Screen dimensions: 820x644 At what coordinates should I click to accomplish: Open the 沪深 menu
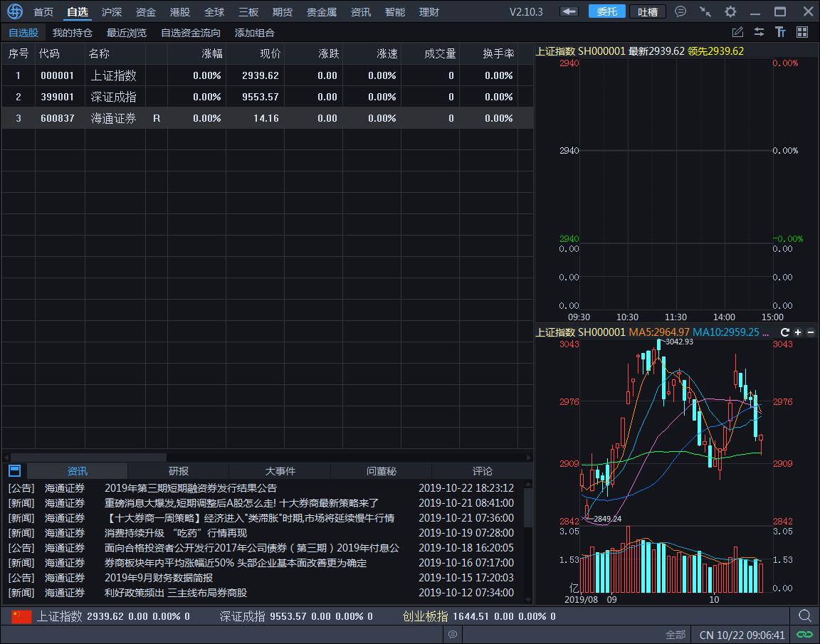[x=112, y=12]
